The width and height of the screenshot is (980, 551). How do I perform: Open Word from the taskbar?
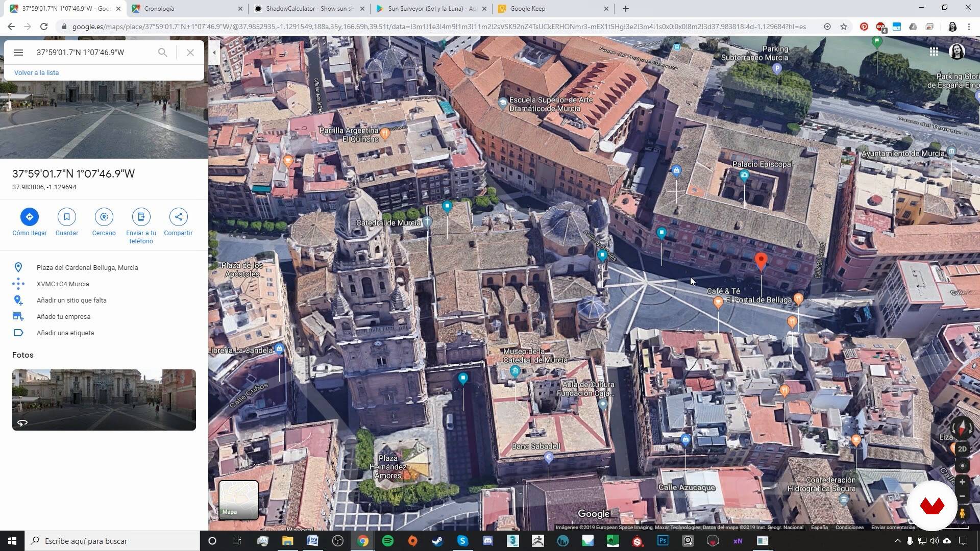click(x=312, y=541)
